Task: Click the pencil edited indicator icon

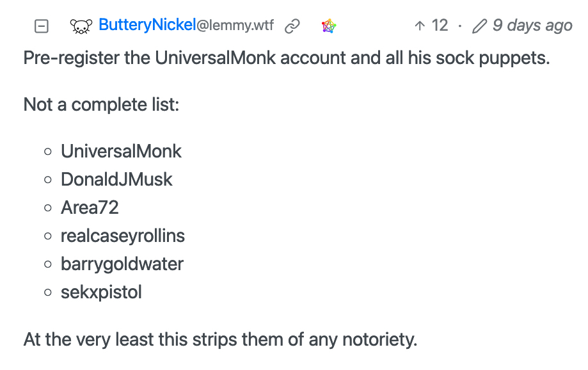Action: click(479, 26)
